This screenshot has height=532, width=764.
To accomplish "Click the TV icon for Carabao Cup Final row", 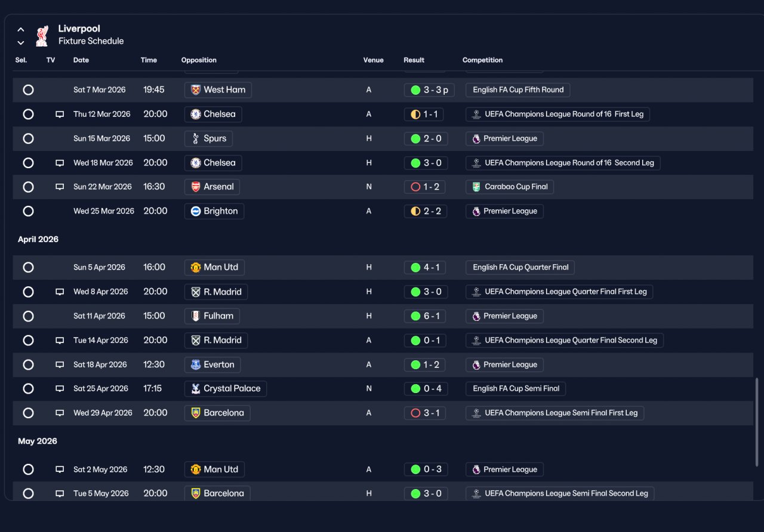I will [60, 187].
